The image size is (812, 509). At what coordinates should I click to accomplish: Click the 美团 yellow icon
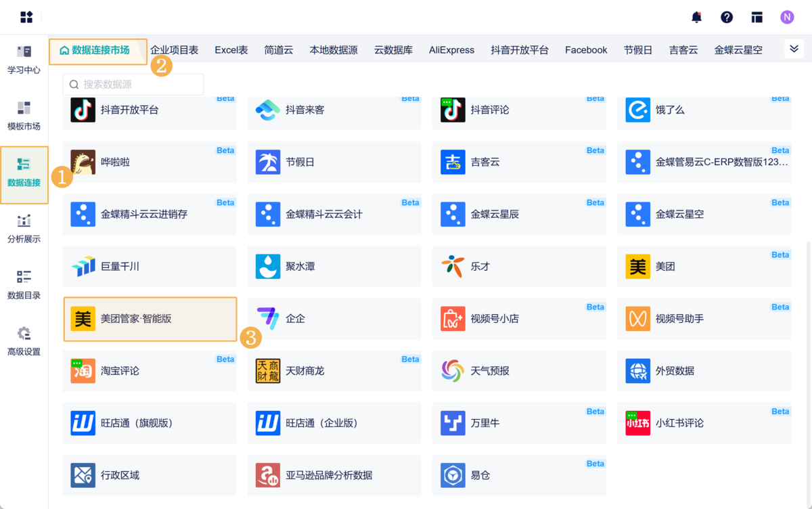point(638,266)
